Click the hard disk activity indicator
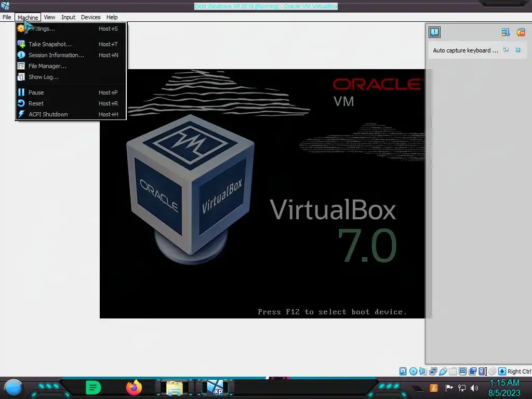This screenshot has width=532, height=399. 403,371
